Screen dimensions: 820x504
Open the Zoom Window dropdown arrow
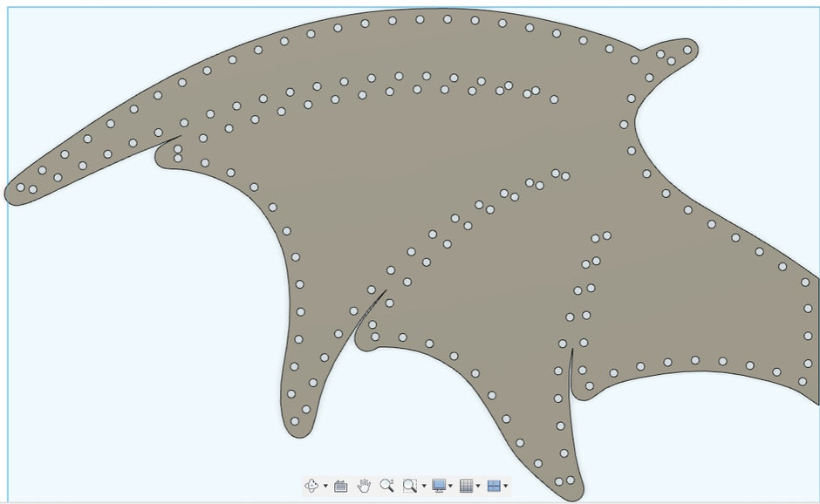point(423,487)
